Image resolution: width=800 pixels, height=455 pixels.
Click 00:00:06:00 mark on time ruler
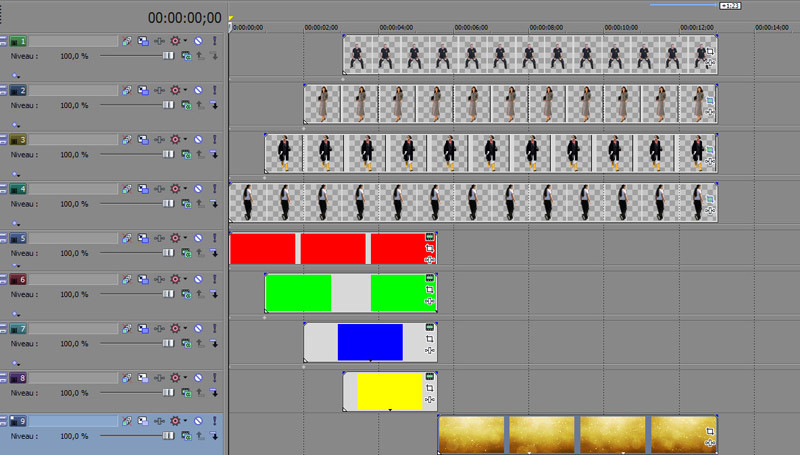coord(455,27)
